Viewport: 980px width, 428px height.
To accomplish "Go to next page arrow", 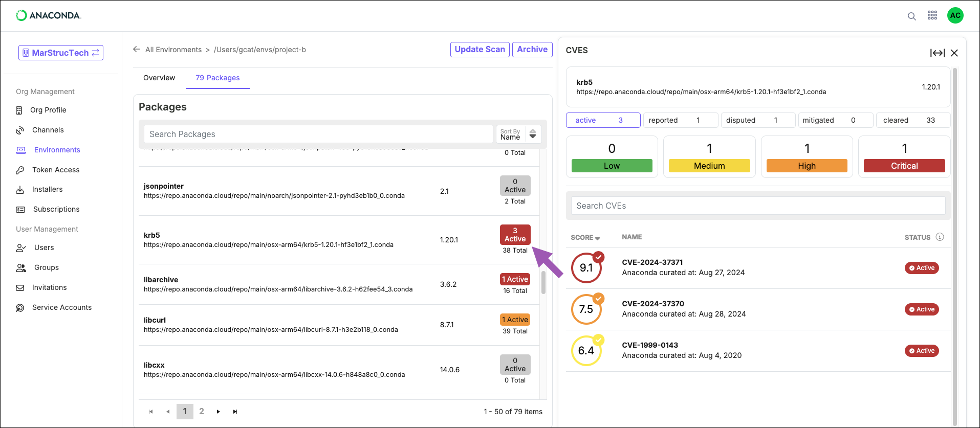I will coord(219,412).
